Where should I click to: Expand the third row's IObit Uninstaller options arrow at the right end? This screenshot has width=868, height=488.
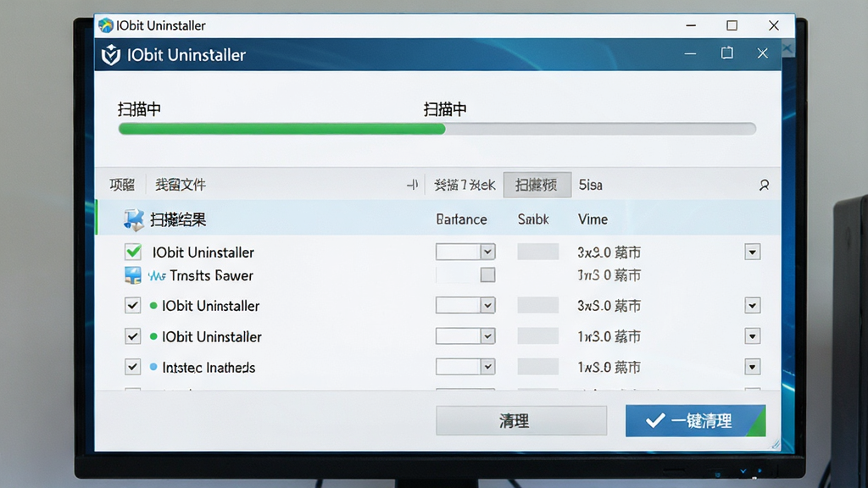point(753,305)
